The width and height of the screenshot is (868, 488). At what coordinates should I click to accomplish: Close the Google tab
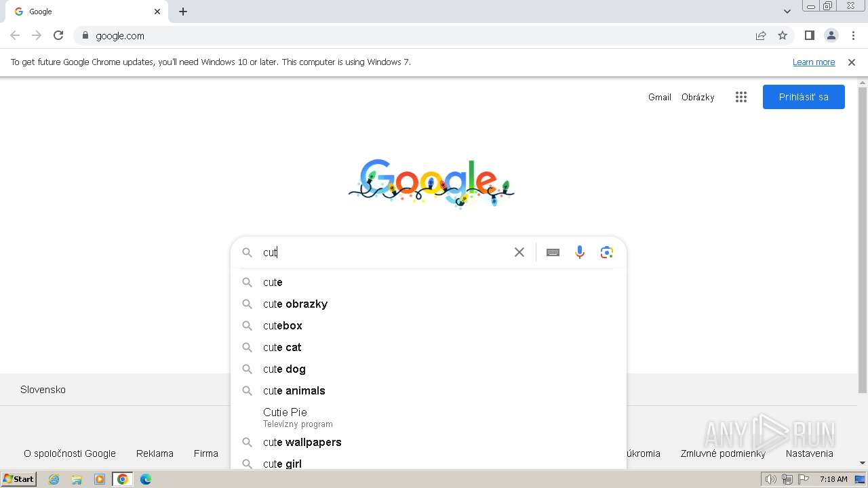click(157, 12)
